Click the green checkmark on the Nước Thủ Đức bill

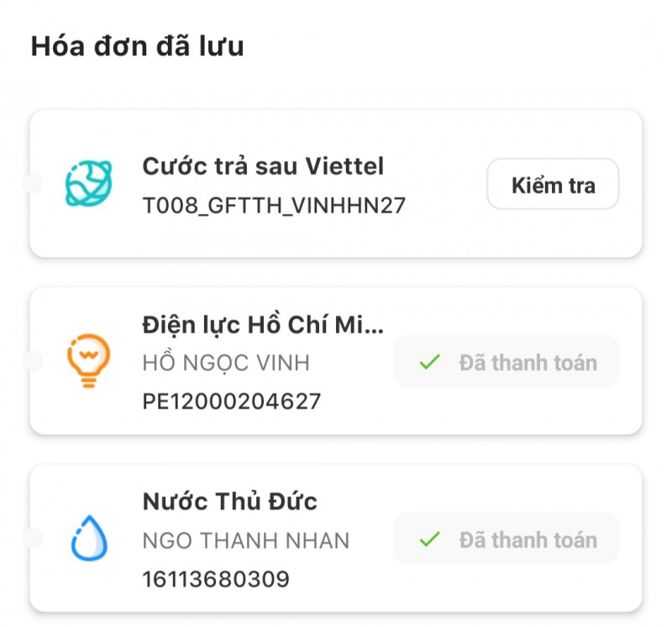430,540
